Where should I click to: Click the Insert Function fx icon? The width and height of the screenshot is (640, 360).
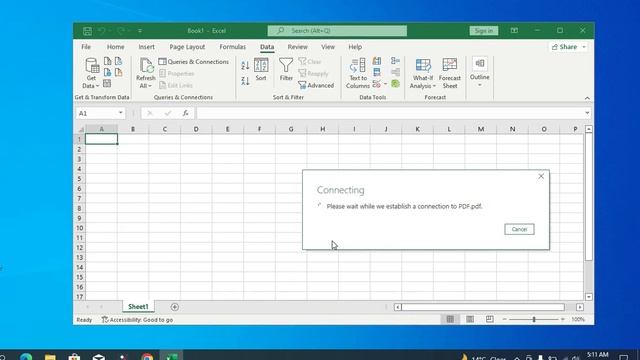point(185,113)
